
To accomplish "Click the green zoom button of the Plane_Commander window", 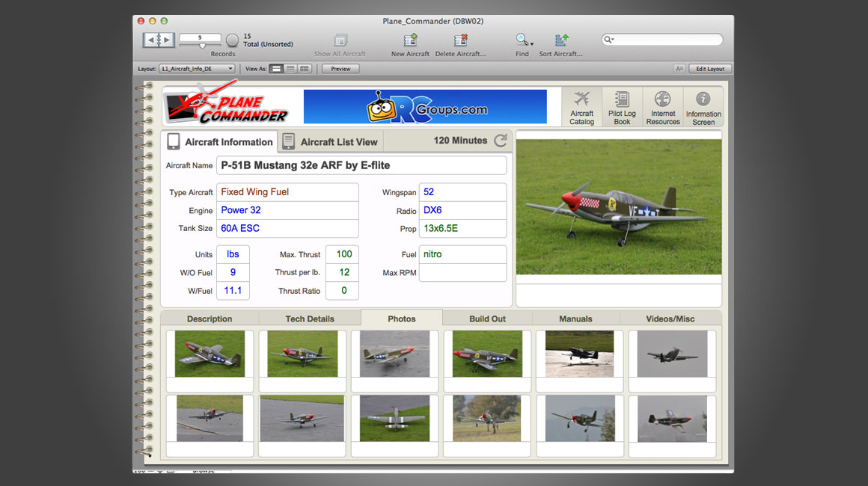I will pos(164,21).
